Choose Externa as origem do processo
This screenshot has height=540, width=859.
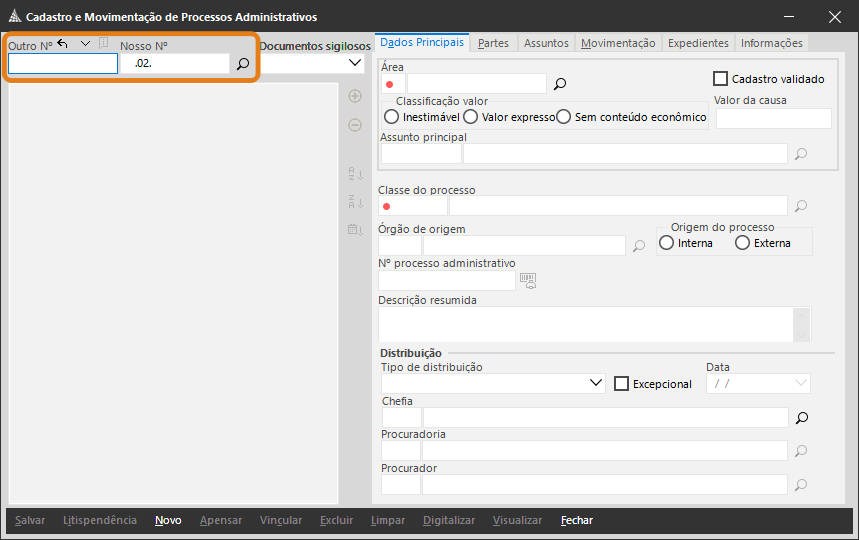pos(742,243)
